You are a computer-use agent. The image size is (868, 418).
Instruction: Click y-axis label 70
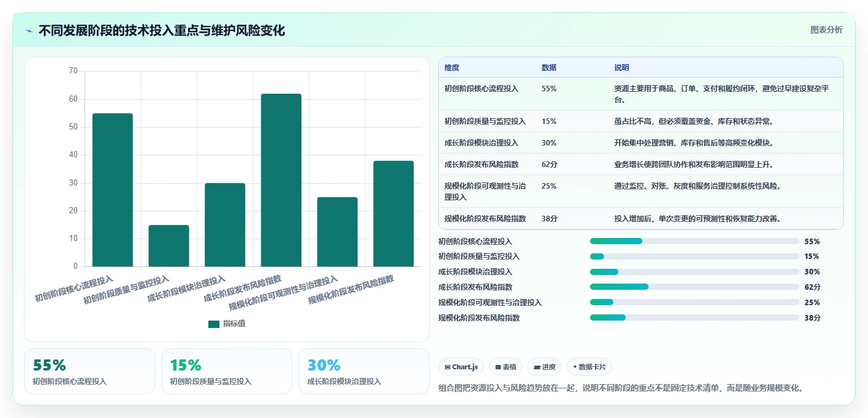(x=73, y=71)
